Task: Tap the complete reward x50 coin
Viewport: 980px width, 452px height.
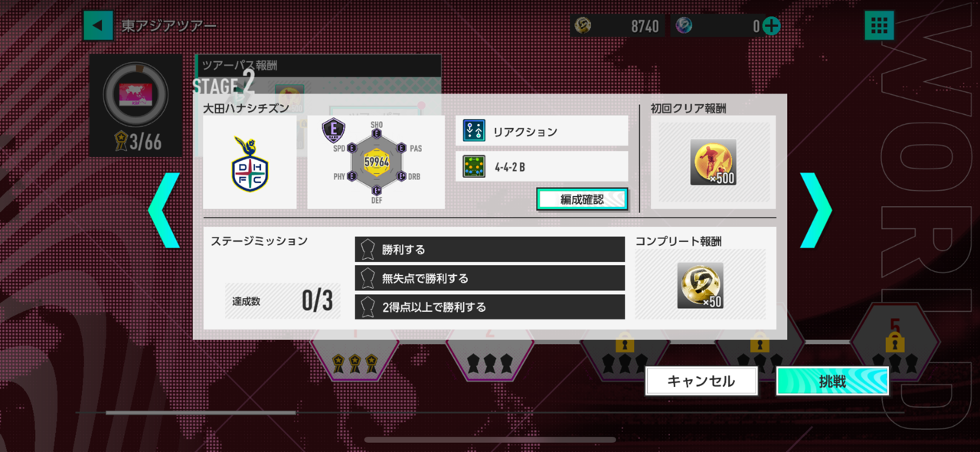Action: click(x=700, y=285)
